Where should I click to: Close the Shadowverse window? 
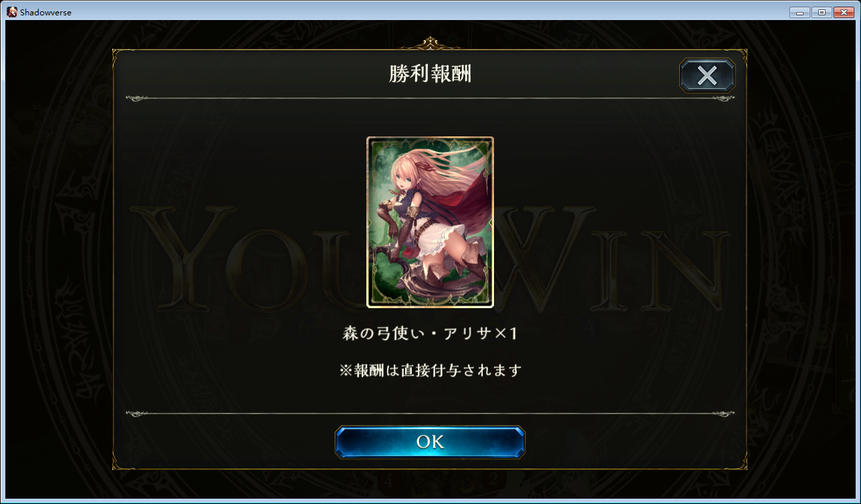click(x=844, y=12)
